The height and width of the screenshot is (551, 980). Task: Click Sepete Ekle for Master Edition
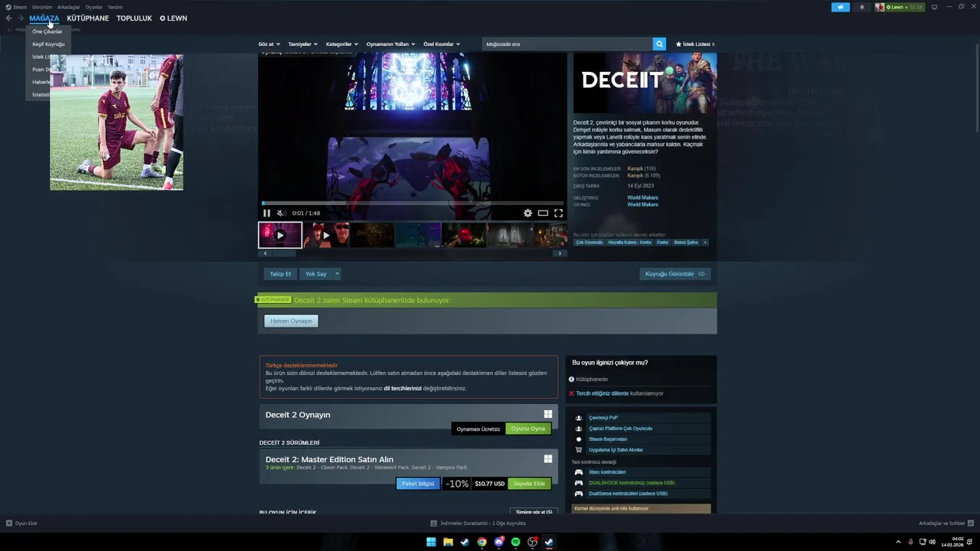(x=529, y=484)
